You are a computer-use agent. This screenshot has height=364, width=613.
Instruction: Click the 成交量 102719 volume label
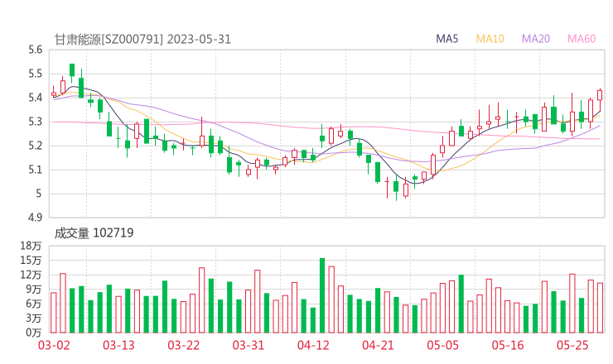[x=94, y=233]
